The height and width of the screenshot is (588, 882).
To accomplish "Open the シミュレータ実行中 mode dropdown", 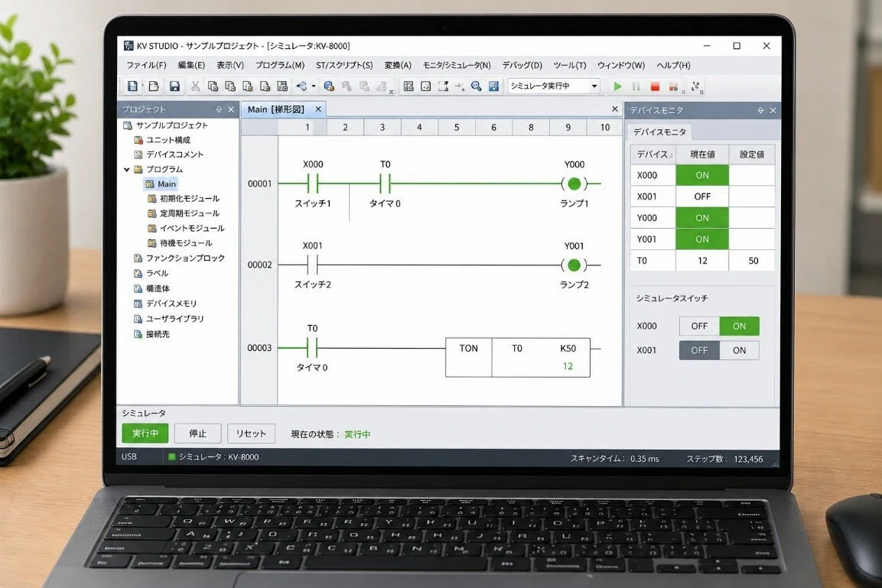I will [x=594, y=86].
